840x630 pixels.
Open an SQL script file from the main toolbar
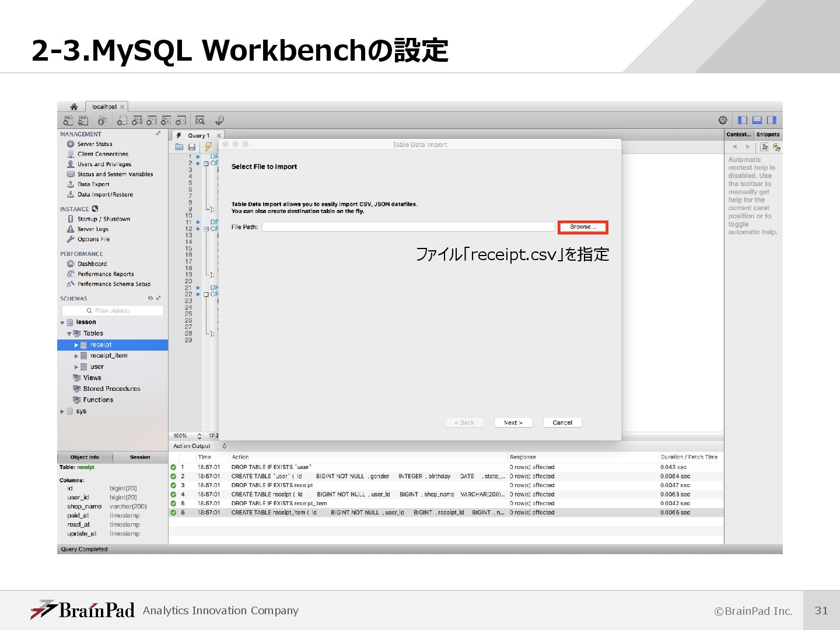[x=83, y=121]
